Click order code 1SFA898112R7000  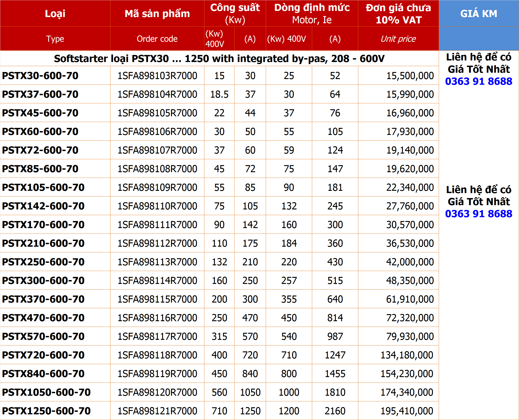click(x=157, y=243)
